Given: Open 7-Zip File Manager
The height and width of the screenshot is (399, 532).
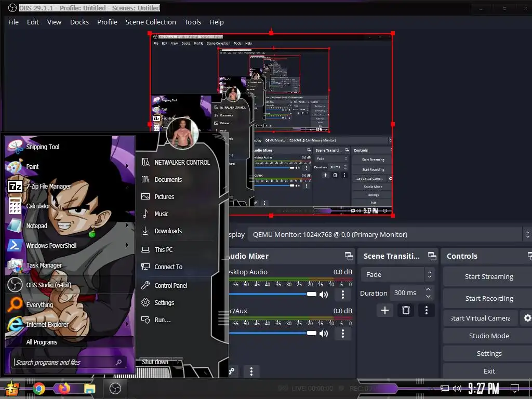Looking at the screenshot, I should click(70, 186).
